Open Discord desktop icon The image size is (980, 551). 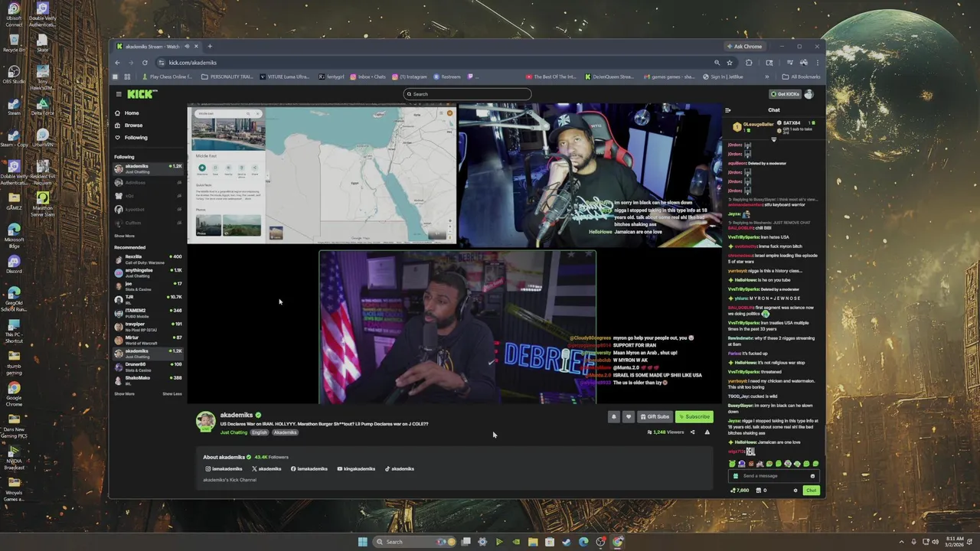pyautogui.click(x=14, y=265)
